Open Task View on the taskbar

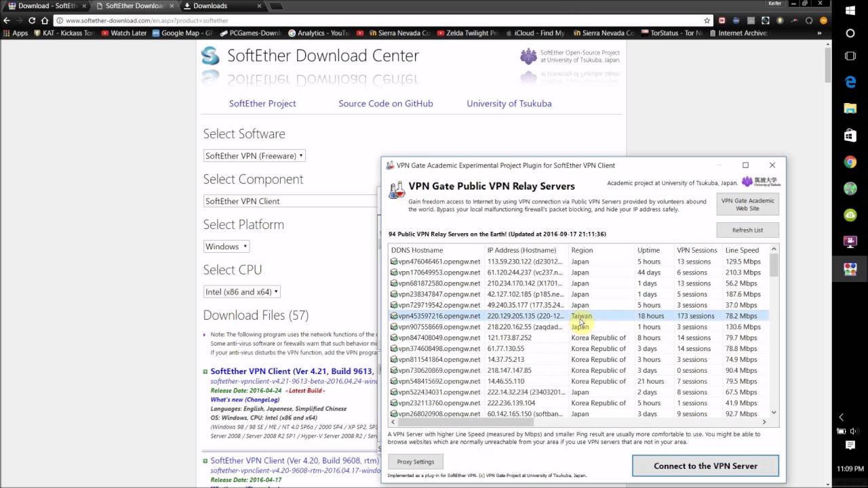coord(850,56)
